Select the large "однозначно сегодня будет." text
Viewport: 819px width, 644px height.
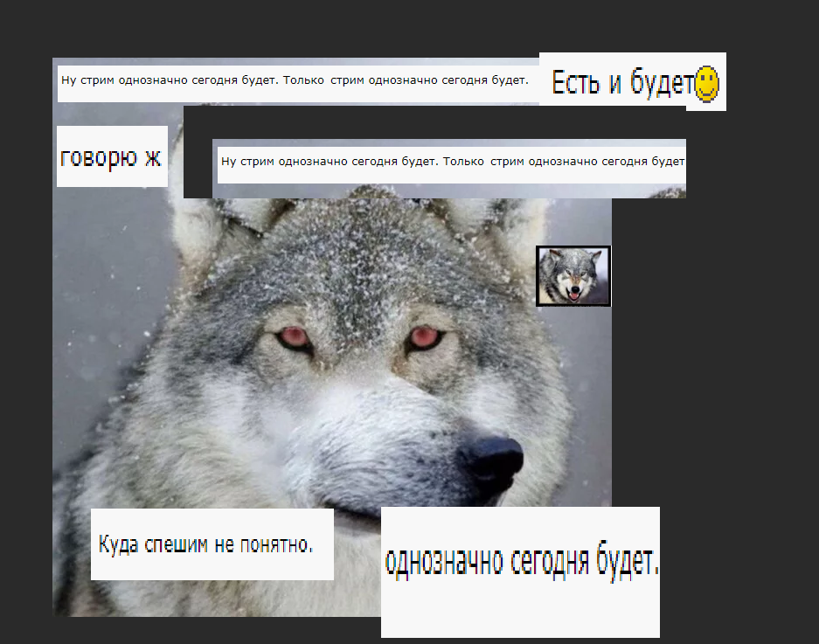pos(522,561)
